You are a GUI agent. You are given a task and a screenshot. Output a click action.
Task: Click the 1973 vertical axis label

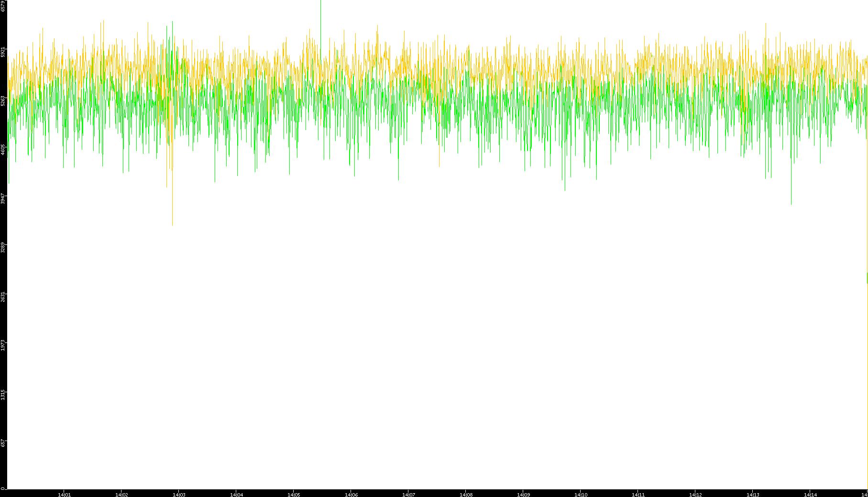pos(3,345)
